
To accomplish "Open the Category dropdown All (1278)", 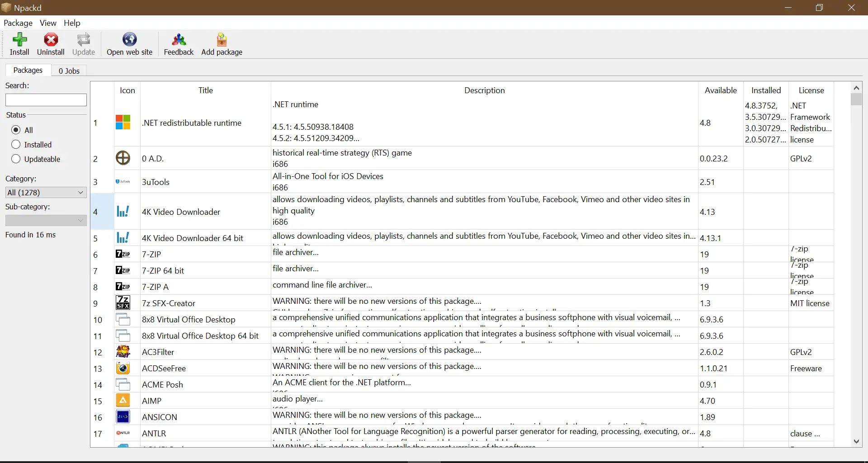I will [x=46, y=192].
